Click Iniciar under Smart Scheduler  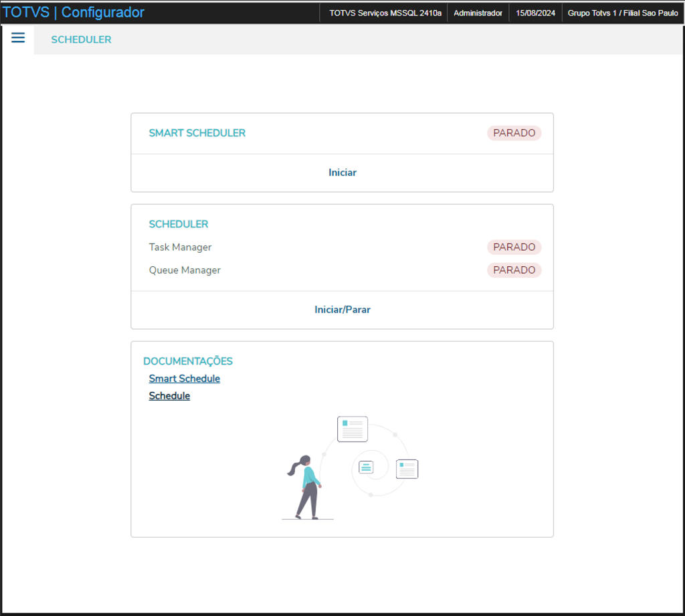[x=342, y=173]
